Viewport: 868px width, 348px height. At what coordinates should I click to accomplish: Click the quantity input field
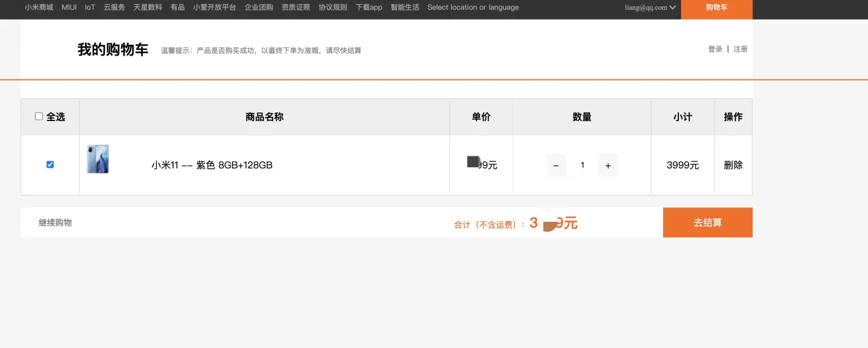click(582, 166)
